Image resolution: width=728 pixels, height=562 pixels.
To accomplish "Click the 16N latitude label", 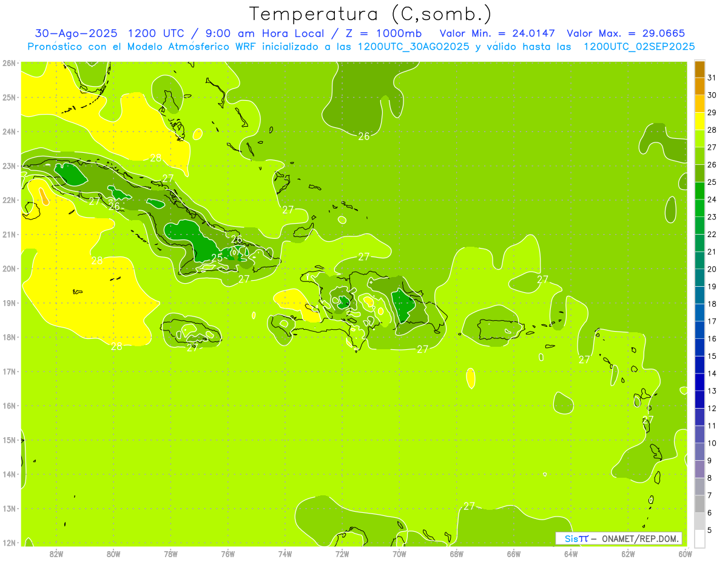I will click(x=9, y=406).
